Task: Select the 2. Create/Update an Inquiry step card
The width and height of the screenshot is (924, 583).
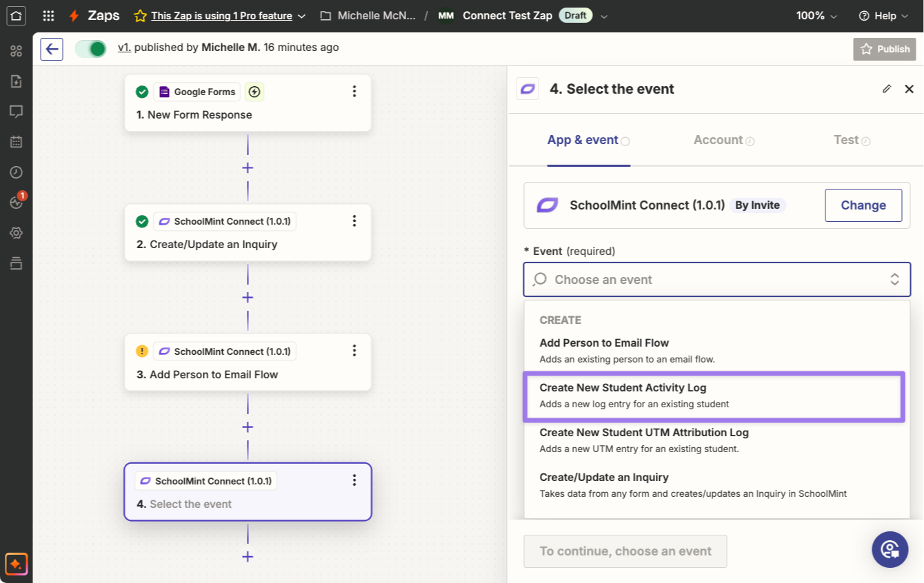Action: coord(248,232)
